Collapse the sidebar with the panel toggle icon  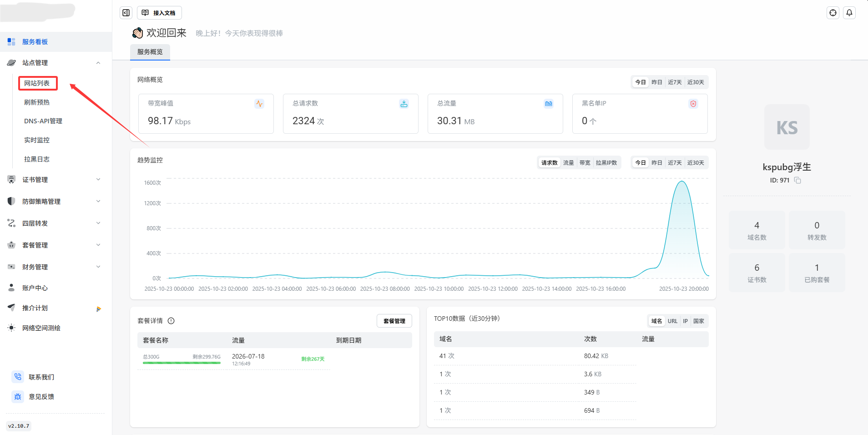[x=126, y=13]
